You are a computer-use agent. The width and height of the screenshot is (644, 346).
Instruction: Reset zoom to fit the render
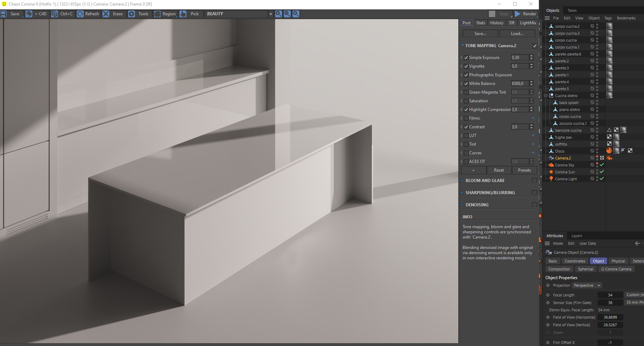pyautogui.click(x=296, y=14)
